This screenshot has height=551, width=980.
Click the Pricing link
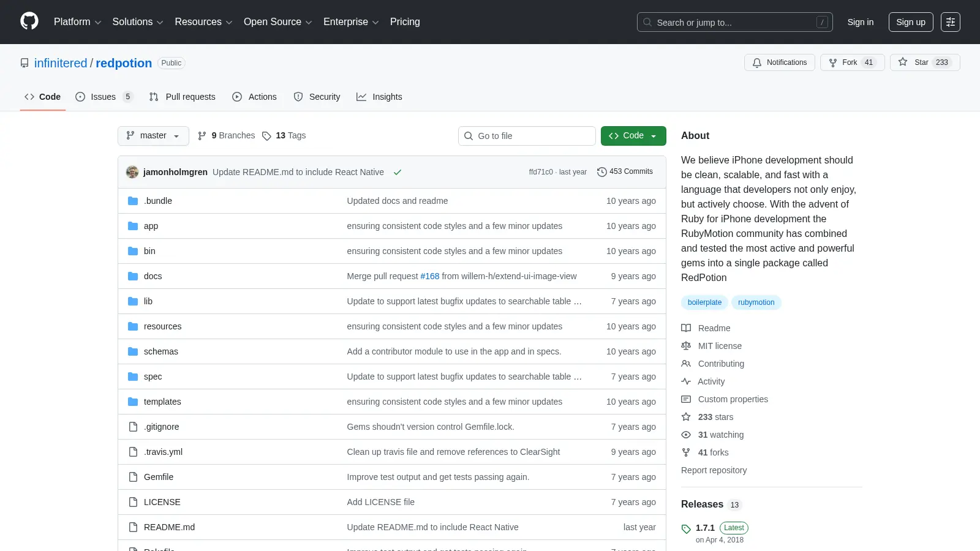point(405,22)
